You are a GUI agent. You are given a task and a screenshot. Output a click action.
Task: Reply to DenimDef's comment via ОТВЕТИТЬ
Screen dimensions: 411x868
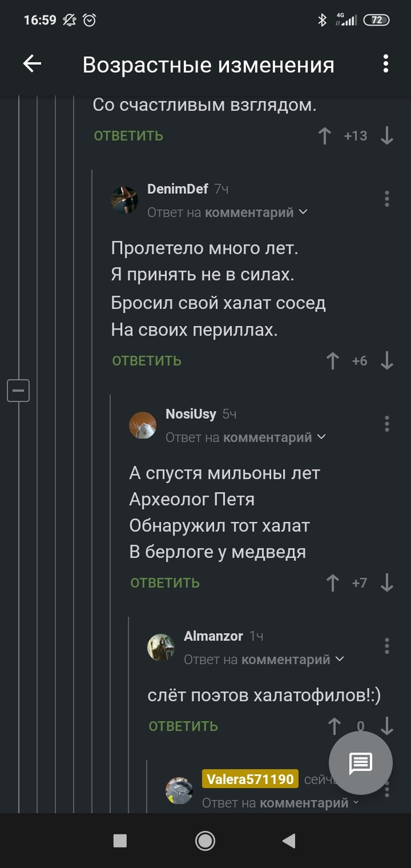tap(147, 361)
